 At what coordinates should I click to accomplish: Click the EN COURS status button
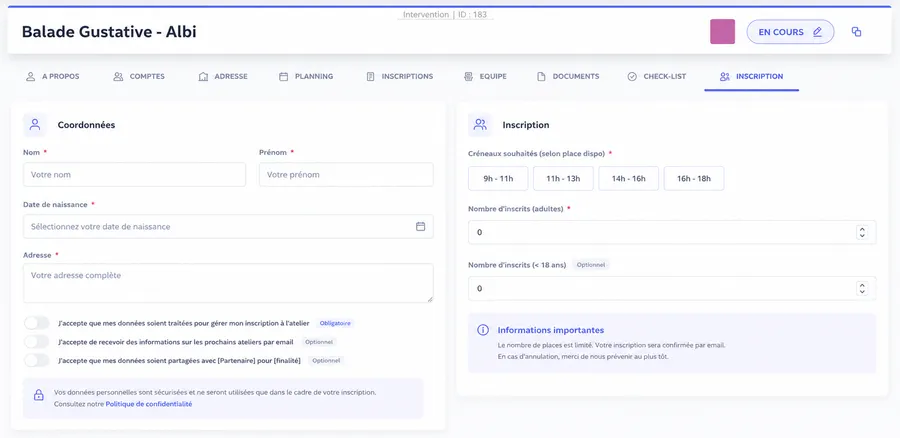tap(790, 32)
